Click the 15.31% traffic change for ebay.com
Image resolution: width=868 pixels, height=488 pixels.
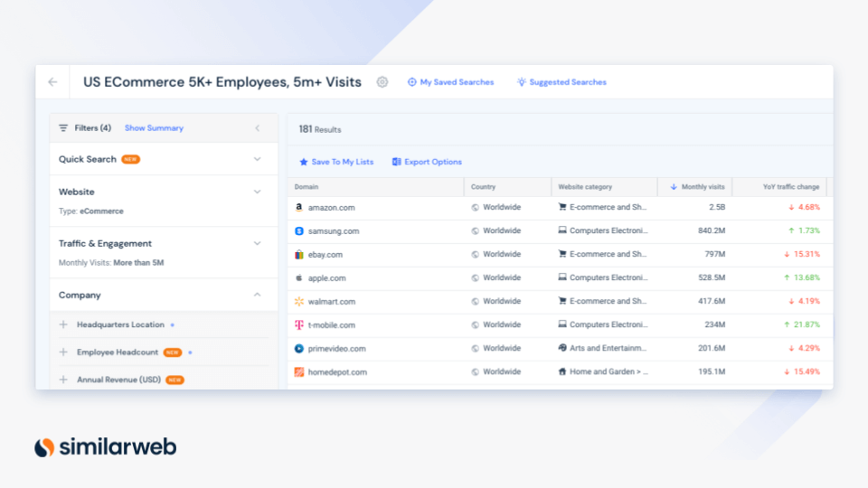(x=802, y=255)
